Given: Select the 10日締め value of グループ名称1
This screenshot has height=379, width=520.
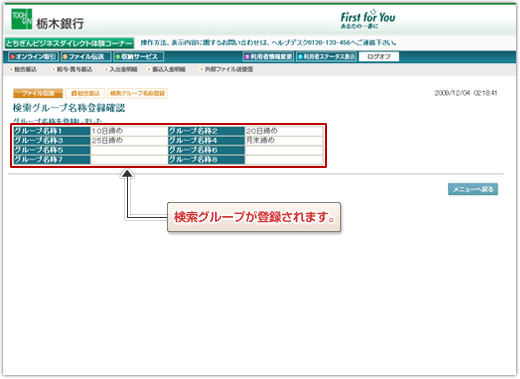Looking at the screenshot, I should tap(107, 131).
